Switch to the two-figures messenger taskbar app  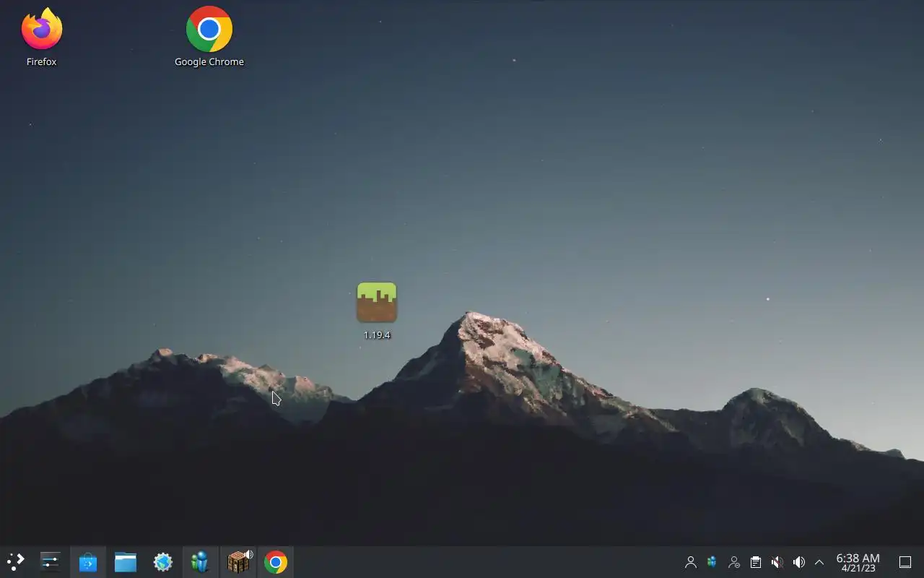[x=201, y=562]
